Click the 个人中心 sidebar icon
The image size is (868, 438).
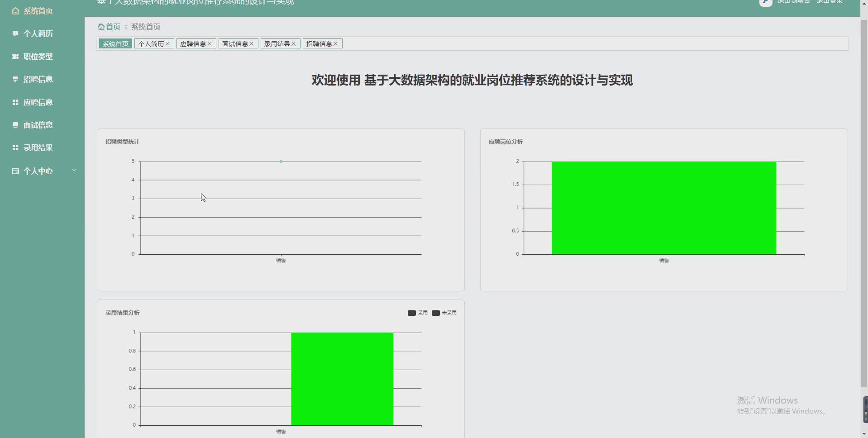point(15,171)
